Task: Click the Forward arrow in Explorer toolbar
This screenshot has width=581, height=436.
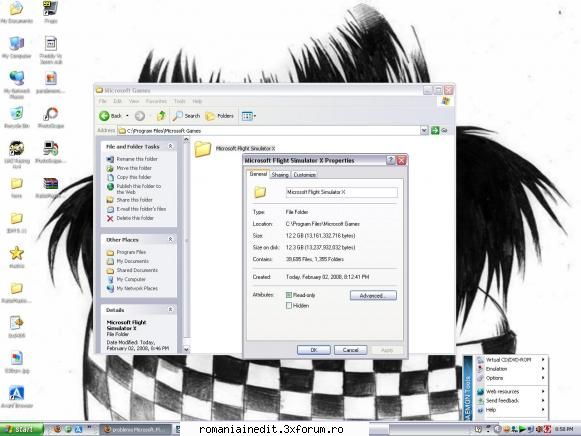Action: (140, 116)
